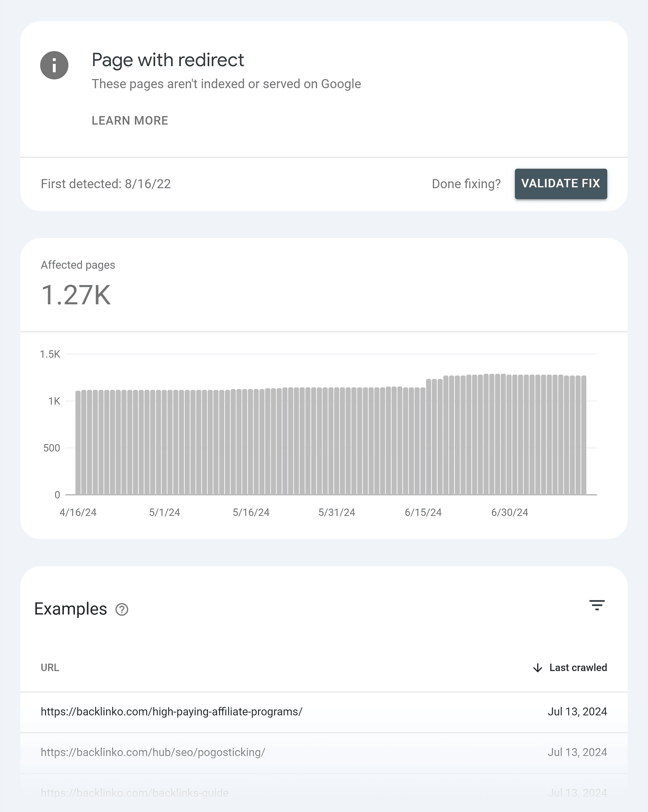Open the high-paying-affiliate-programs URL row
This screenshot has height=812, width=648.
[324, 712]
